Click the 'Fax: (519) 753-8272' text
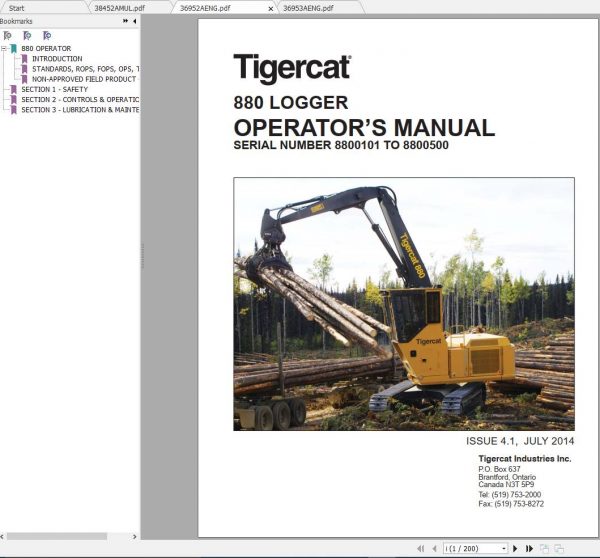The height and width of the screenshot is (558, 600). [511, 504]
